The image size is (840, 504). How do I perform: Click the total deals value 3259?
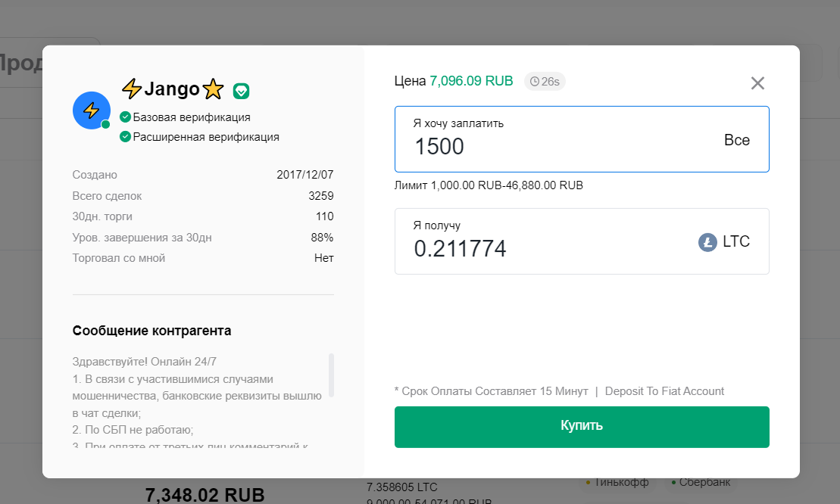coord(321,196)
